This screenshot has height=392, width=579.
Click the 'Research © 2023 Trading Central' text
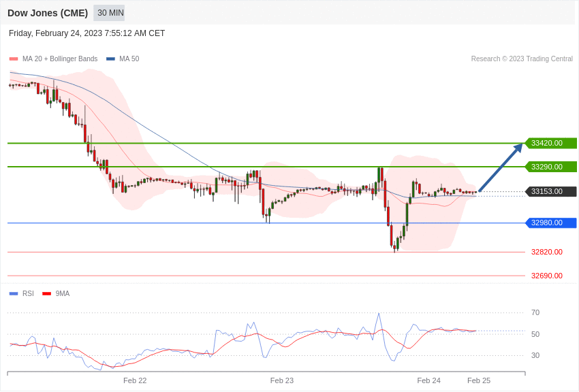click(x=522, y=59)
